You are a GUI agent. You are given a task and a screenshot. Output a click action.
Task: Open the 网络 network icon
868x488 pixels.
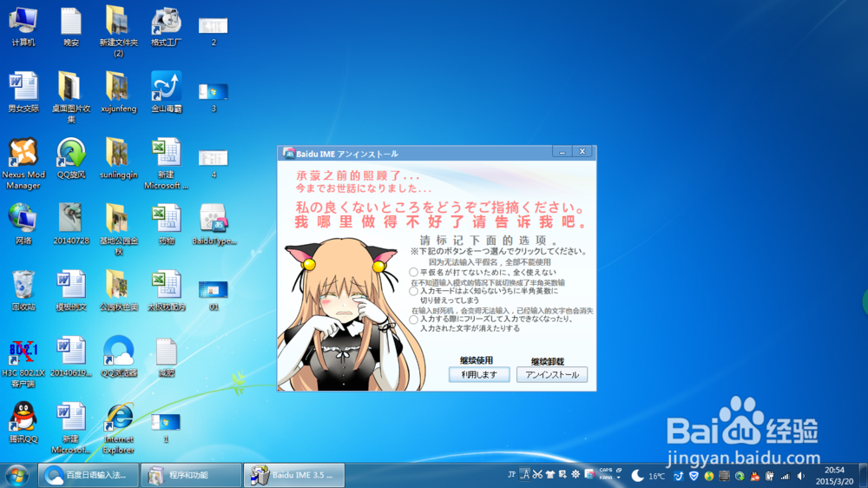(x=23, y=224)
